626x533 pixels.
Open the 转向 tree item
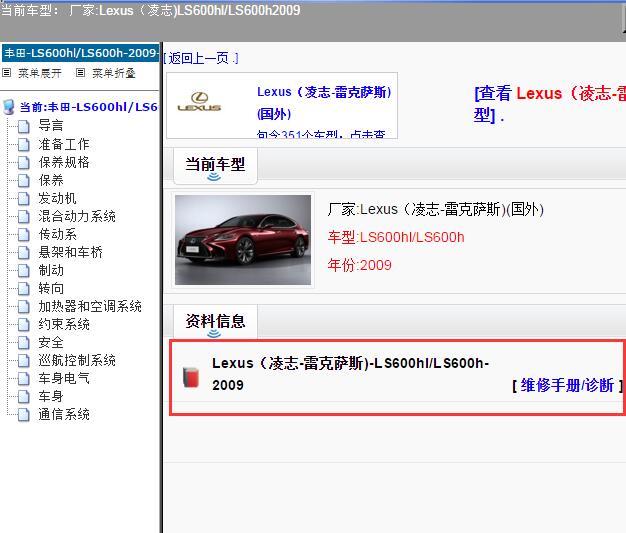51,288
